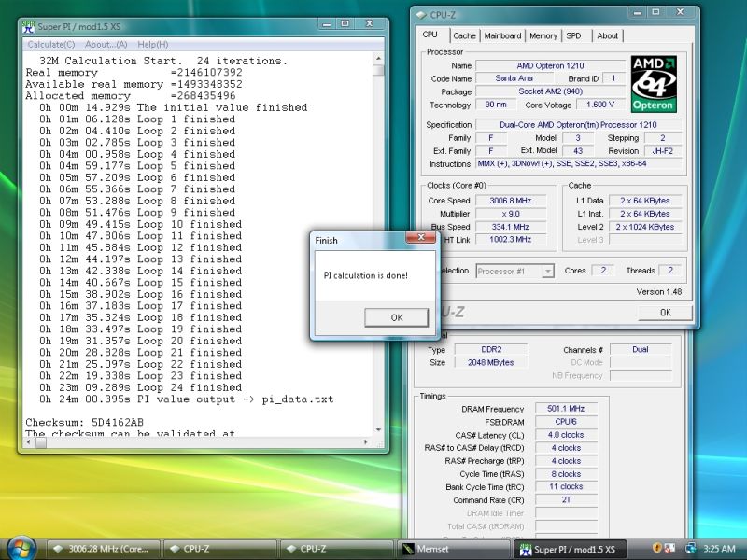
Task: Click the HT Link value 1002.3 MHz
Action: [510, 239]
